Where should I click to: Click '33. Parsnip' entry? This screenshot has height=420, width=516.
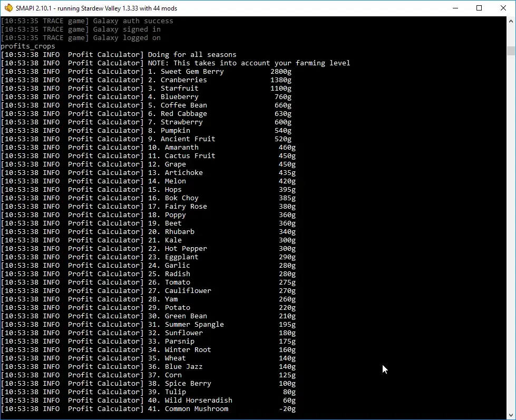point(171,341)
